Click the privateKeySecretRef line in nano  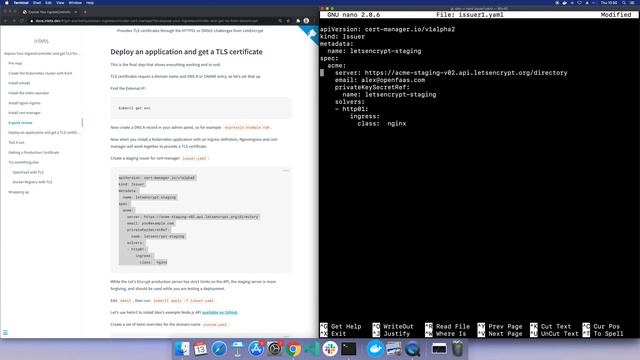pyautogui.click(x=372, y=87)
